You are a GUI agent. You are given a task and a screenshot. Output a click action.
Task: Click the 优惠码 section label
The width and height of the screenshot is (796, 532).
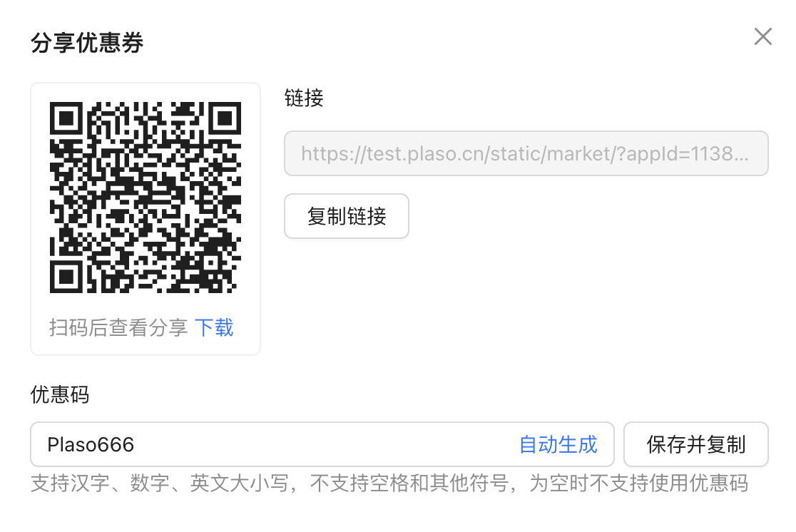coord(60,394)
